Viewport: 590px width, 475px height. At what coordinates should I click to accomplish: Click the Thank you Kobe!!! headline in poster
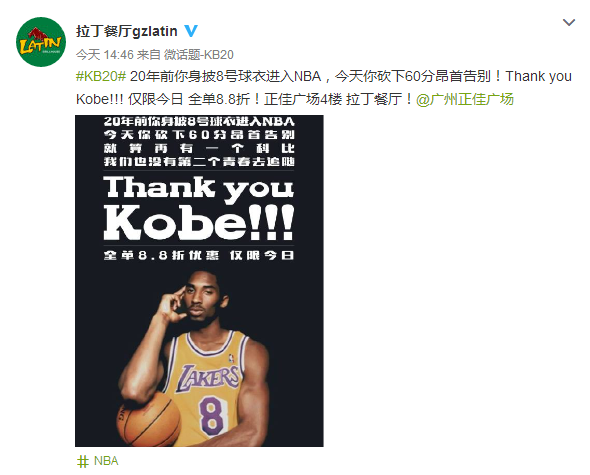(198, 208)
